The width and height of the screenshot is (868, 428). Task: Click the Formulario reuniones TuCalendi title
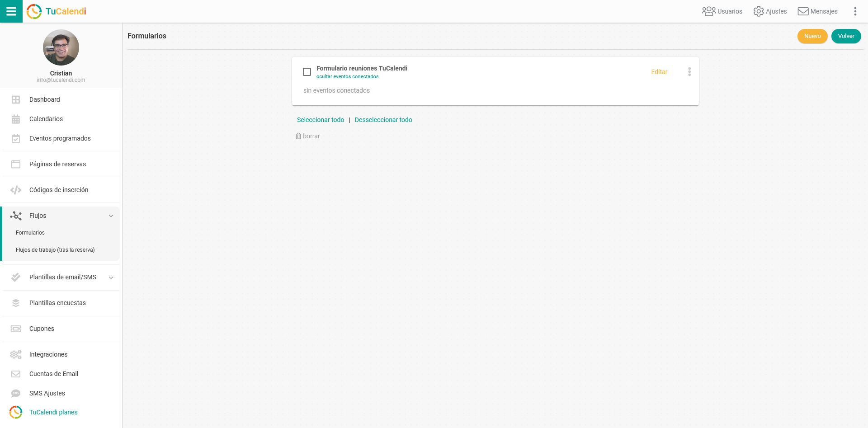pyautogui.click(x=362, y=68)
